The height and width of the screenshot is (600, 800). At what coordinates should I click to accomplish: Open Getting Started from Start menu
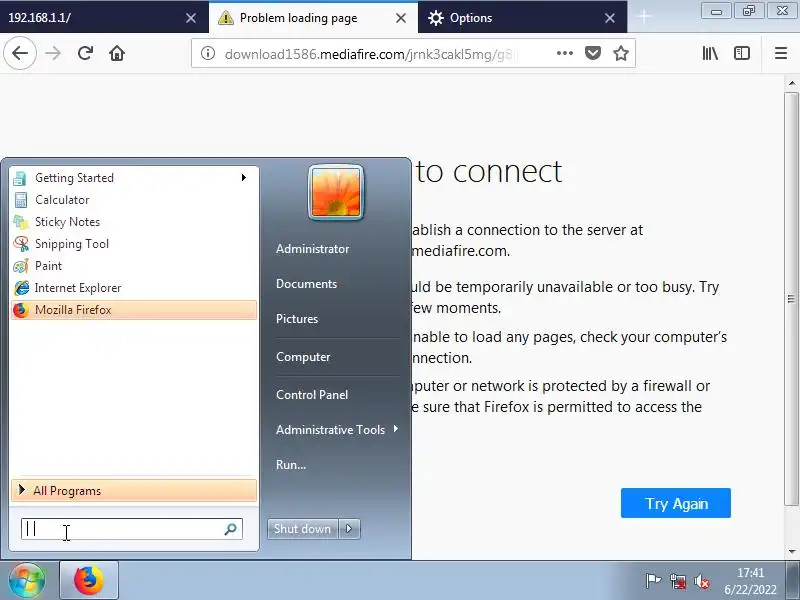point(133,178)
